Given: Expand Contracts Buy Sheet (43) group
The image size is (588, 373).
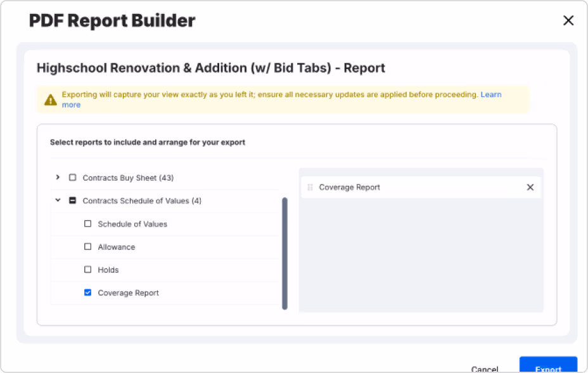Looking at the screenshot, I should tap(58, 177).
